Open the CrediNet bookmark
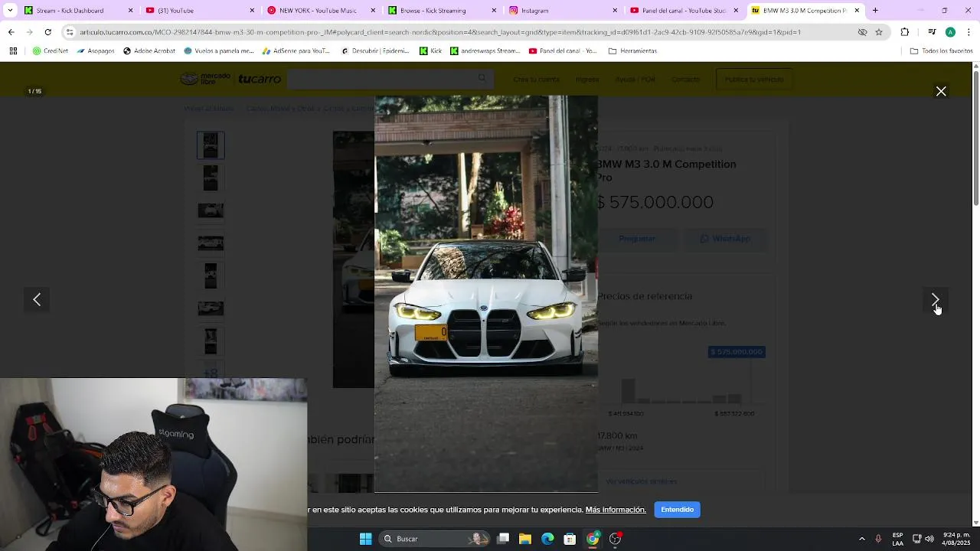Image resolution: width=980 pixels, height=551 pixels. tap(51, 51)
